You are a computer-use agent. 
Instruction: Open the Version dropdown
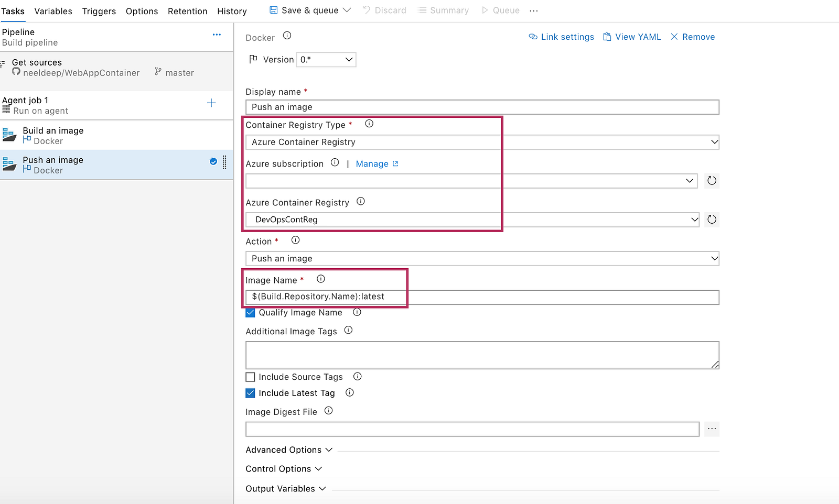[x=326, y=60]
